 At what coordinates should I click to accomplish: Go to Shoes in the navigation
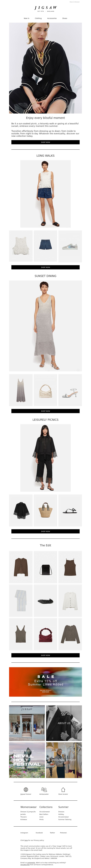(x=65, y=18)
